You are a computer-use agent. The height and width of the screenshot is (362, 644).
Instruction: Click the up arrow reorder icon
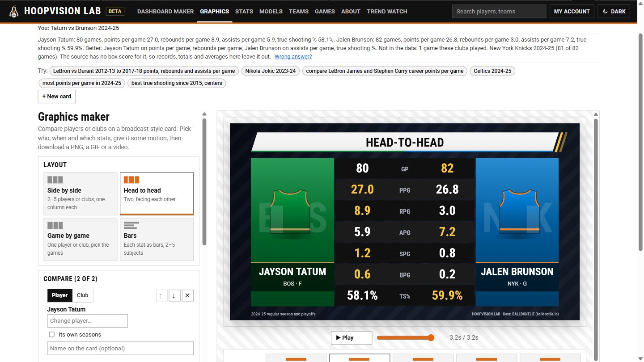point(161,295)
